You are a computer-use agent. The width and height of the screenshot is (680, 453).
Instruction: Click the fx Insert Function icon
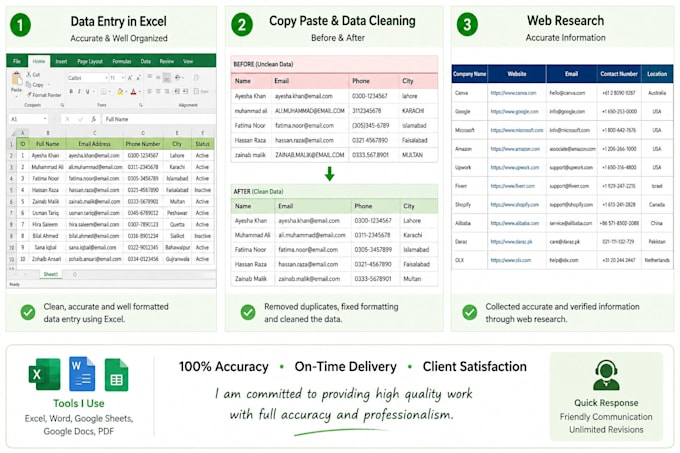(x=93, y=119)
